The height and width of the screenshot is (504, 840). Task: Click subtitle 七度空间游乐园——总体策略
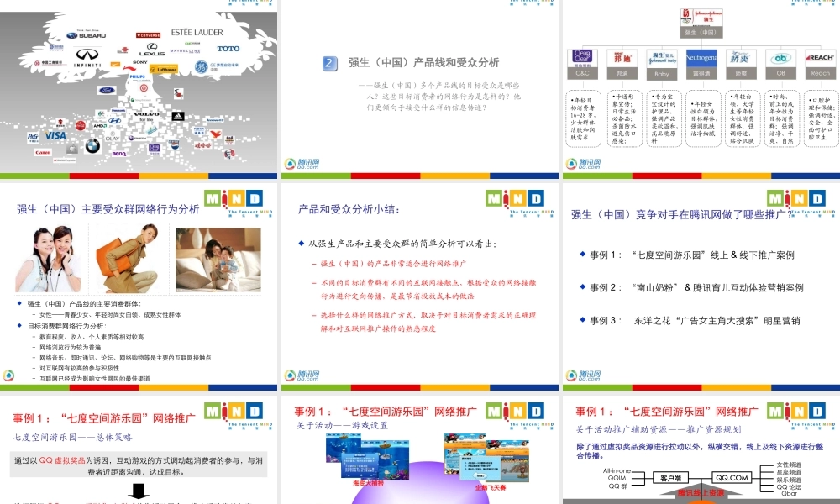[72, 438]
